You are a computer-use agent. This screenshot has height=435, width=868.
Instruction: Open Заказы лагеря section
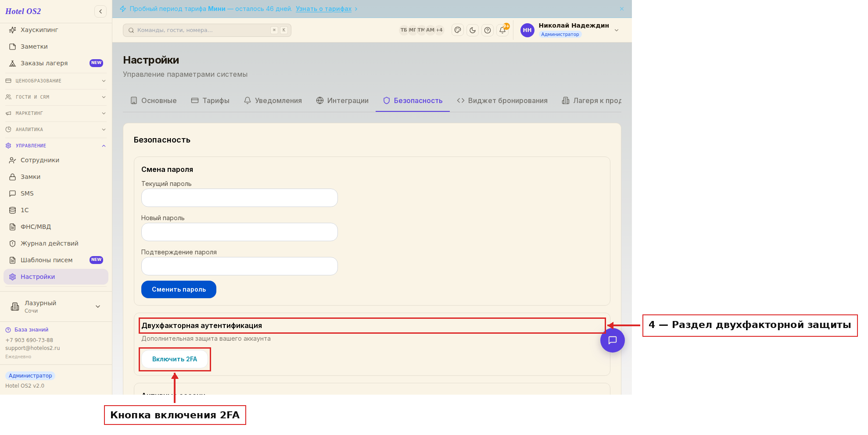click(x=56, y=63)
